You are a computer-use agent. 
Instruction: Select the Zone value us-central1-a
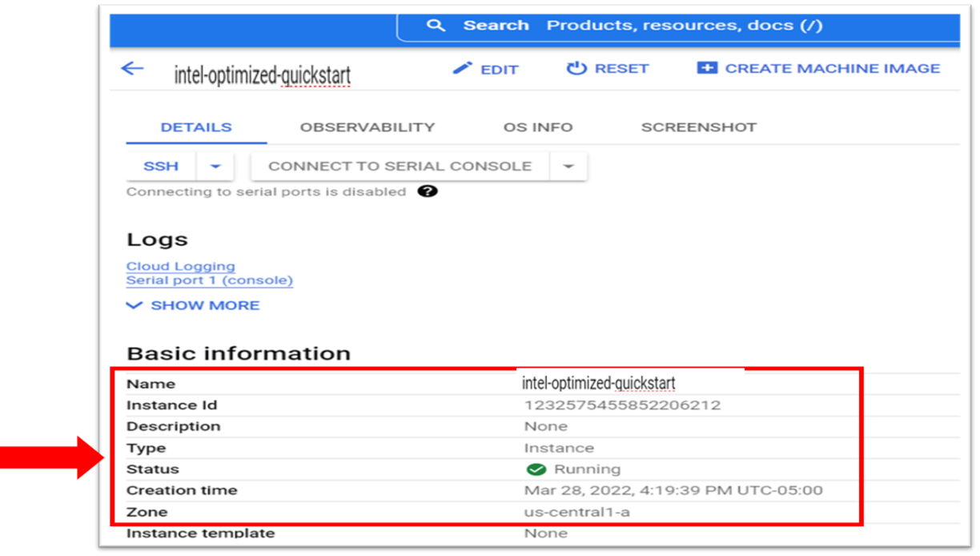[576, 512]
